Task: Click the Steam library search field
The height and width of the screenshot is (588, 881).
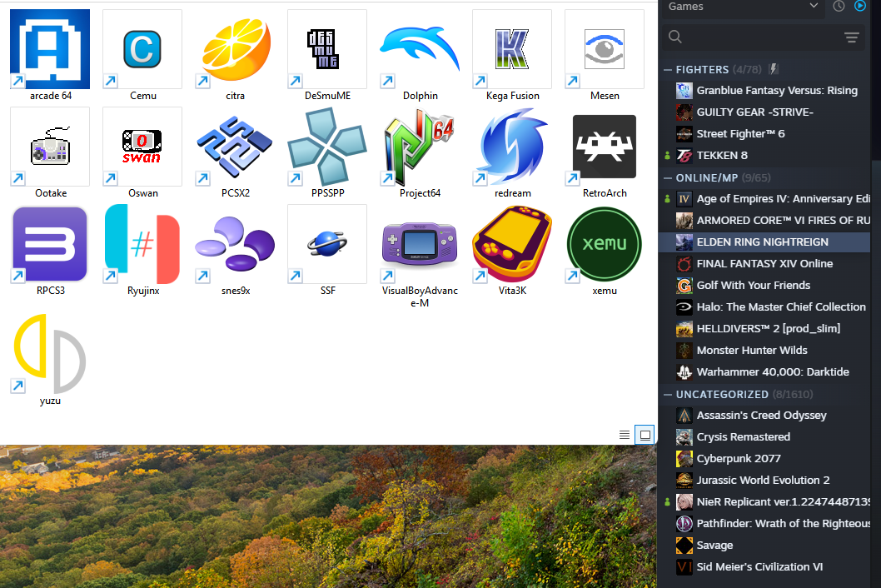Action: click(753, 37)
